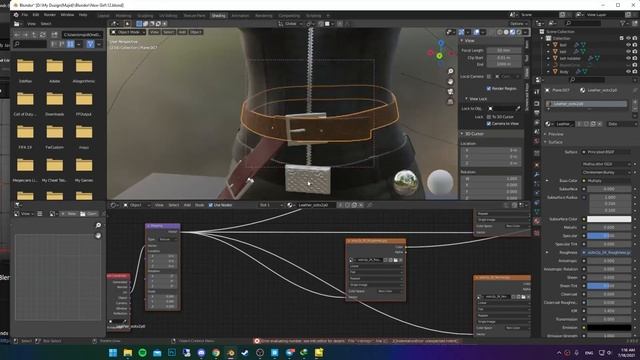Open the Render menu
Image resolution: width=640 pixels, height=360 pixels.
click(x=50, y=15)
